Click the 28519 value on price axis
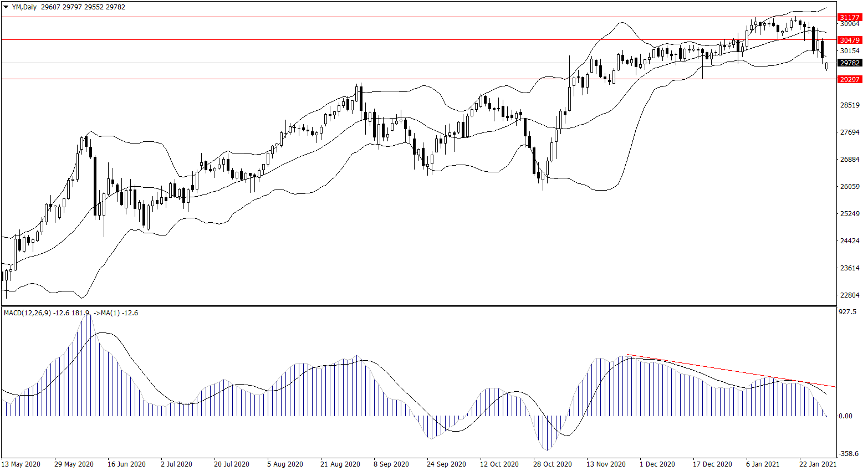868x471 pixels. pyautogui.click(x=850, y=105)
